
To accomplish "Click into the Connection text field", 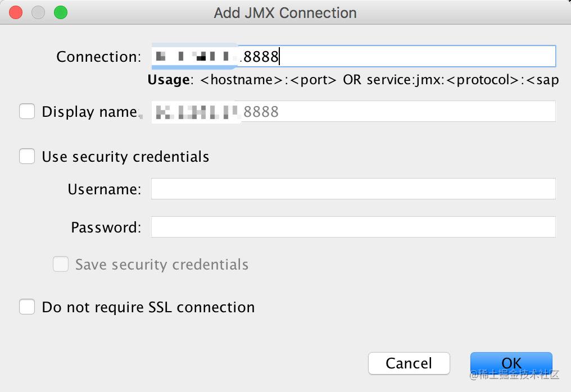I will click(x=354, y=56).
